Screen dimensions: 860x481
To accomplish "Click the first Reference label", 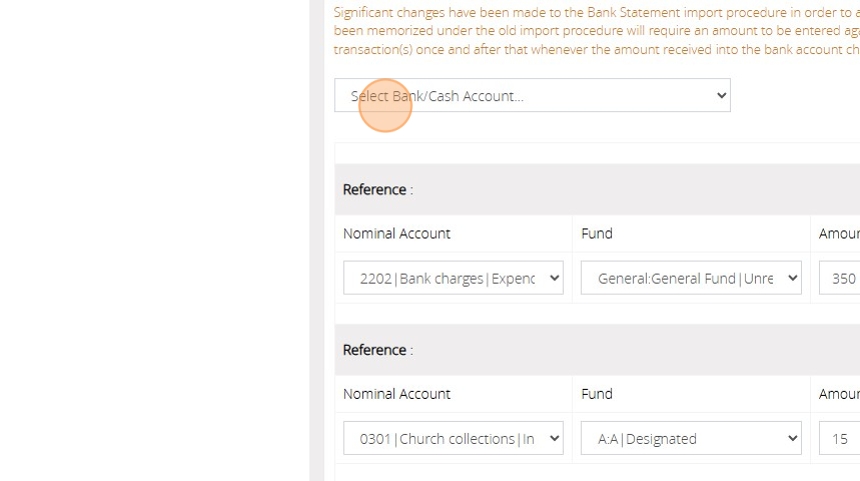I will (x=377, y=190).
